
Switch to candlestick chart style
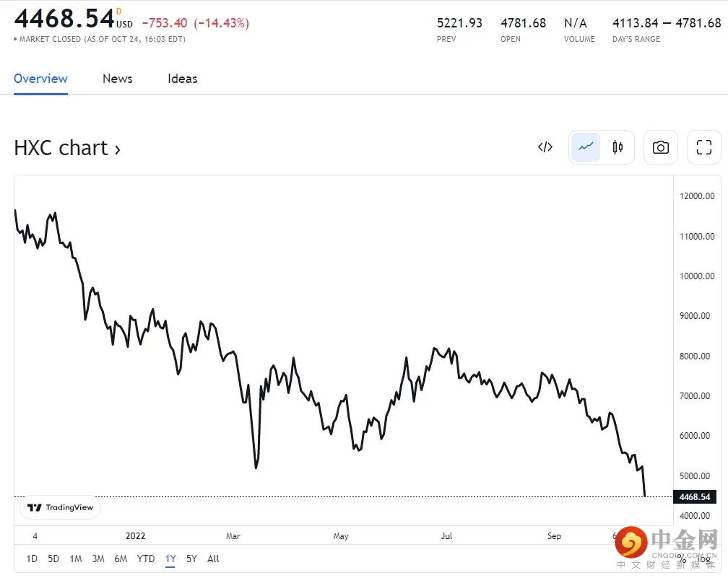(617, 147)
